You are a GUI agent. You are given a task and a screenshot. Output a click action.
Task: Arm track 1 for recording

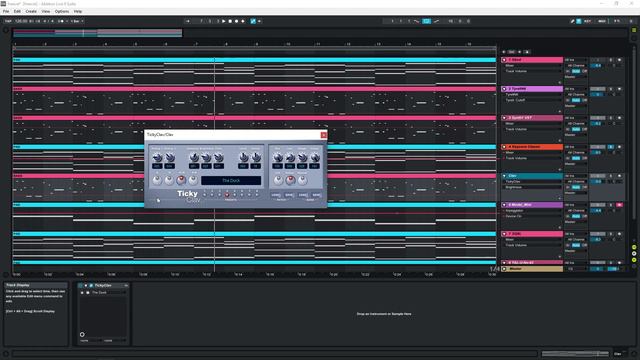coord(619,60)
